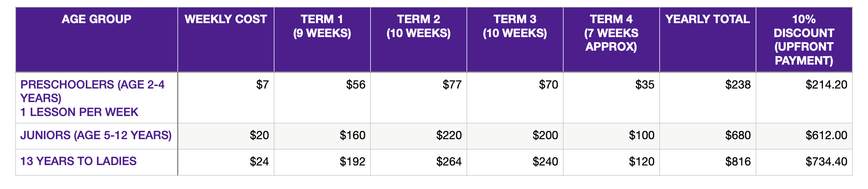The width and height of the screenshot is (868, 189).
Task: Select the WEEKLY COST header cell
Action: click(226, 39)
